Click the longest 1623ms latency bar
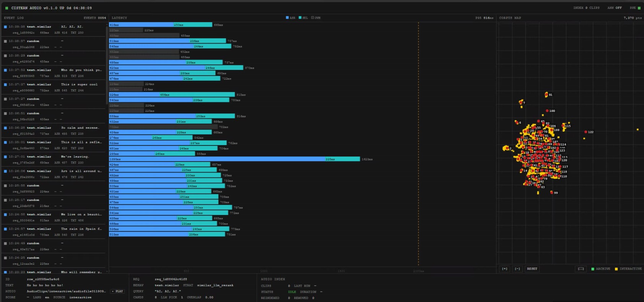 [234, 159]
